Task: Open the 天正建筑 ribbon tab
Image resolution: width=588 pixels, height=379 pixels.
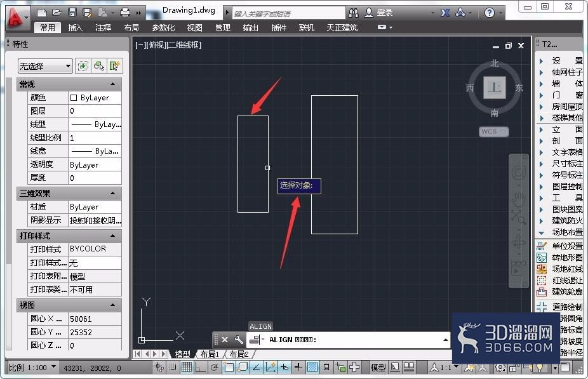Action: pos(342,28)
